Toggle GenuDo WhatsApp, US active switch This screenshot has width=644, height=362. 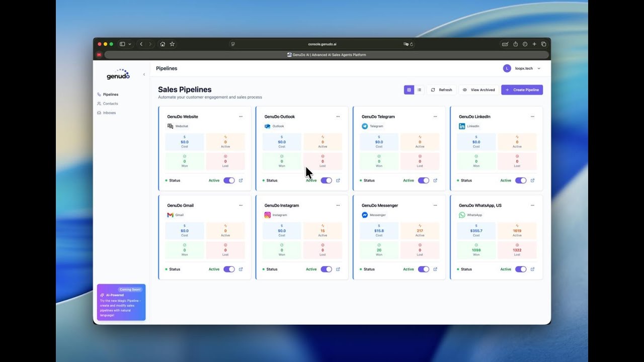click(x=521, y=269)
